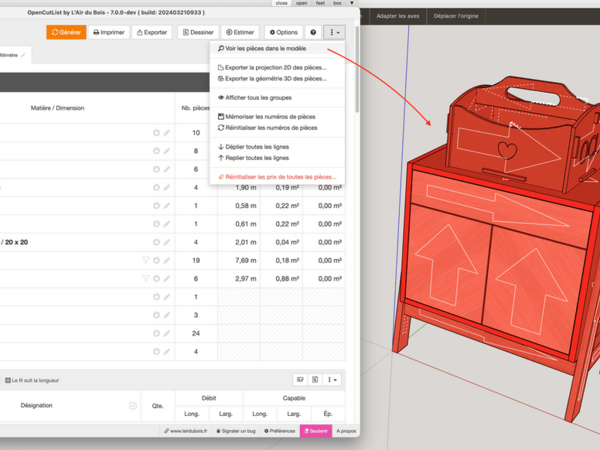Open Options with the gear icon
600x450 pixels.
pos(283,32)
